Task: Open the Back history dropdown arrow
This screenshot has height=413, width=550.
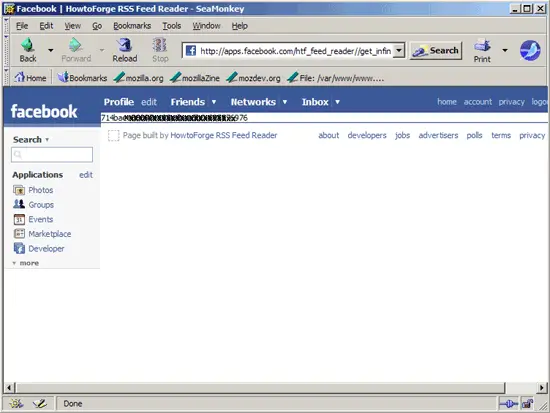Action: pos(51,50)
